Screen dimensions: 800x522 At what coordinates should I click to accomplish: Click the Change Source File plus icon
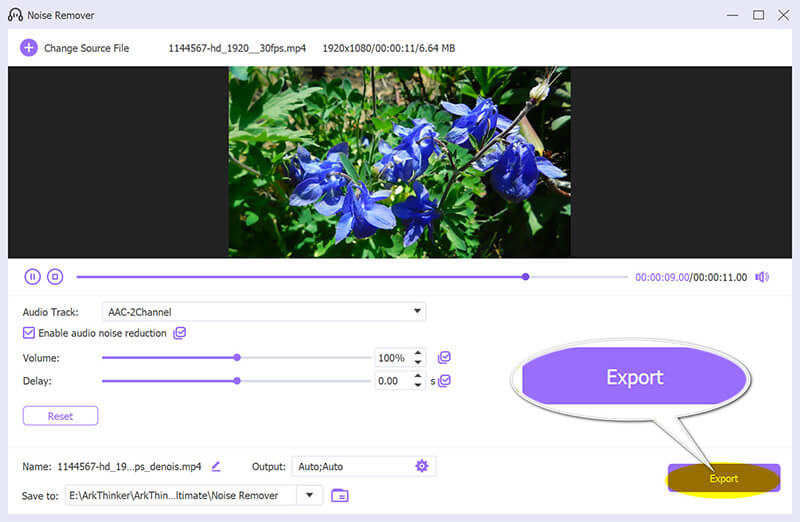point(28,48)
